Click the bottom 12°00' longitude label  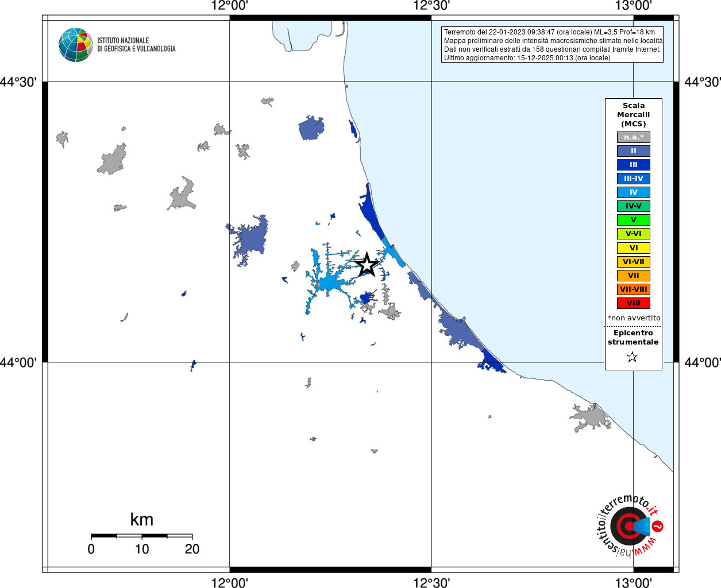pos(229,582)
